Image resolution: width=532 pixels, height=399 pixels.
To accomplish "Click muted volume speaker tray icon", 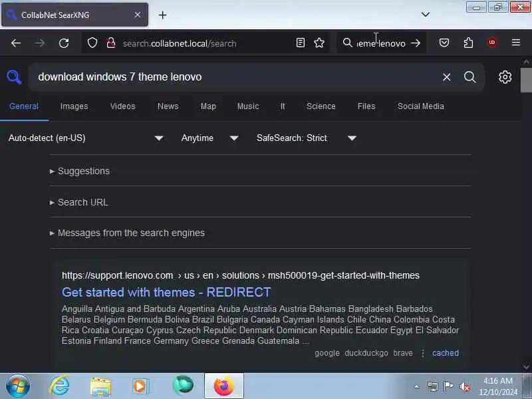I will [x=464, y=387].
